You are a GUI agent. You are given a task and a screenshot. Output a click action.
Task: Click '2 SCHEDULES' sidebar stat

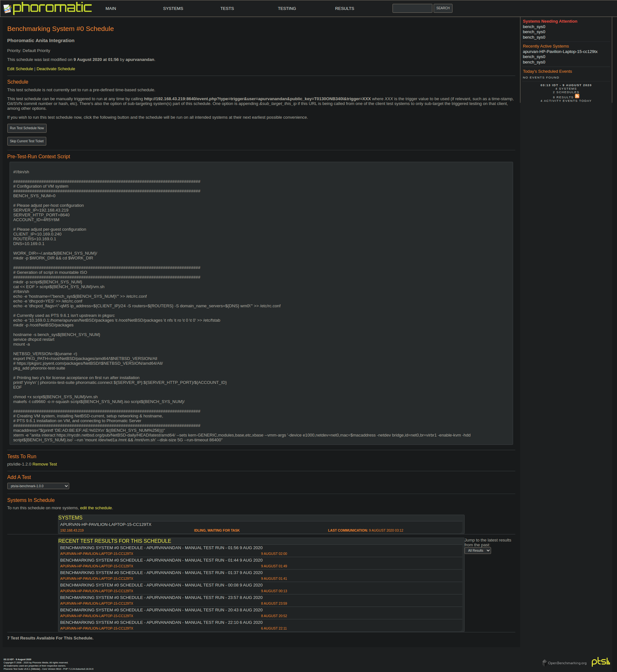point(566,92)
